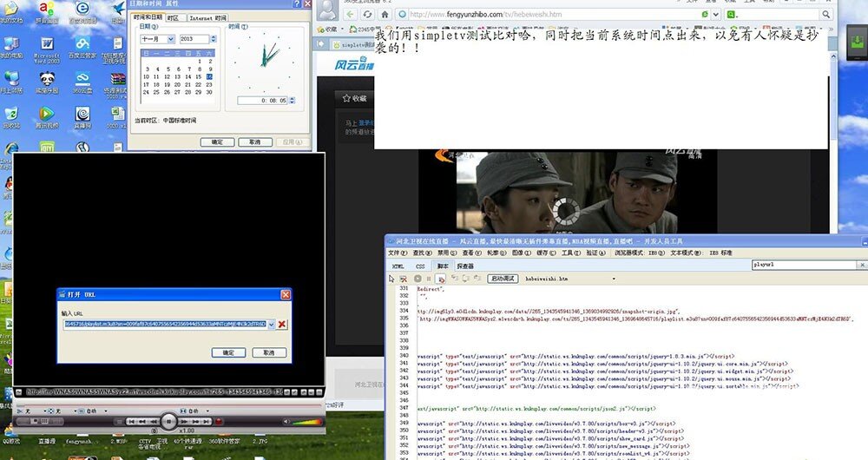
Task: Click the stream URL bar below the video
Action: [155, 392]
